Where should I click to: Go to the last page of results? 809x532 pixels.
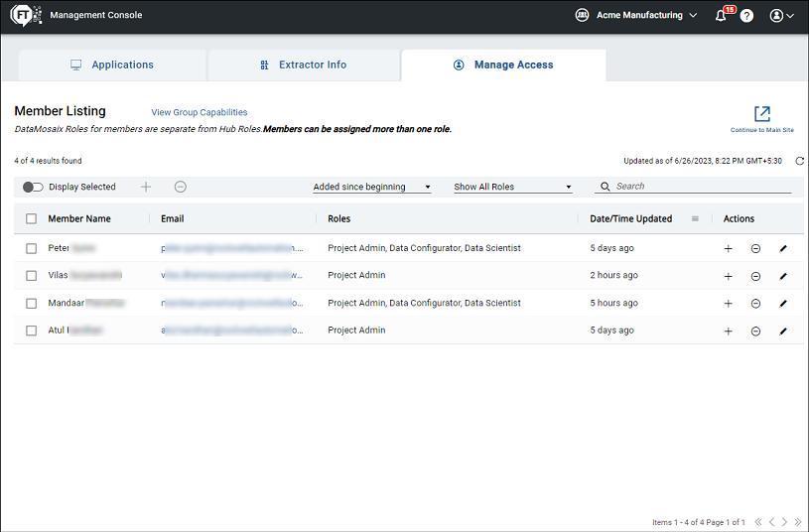798,522
